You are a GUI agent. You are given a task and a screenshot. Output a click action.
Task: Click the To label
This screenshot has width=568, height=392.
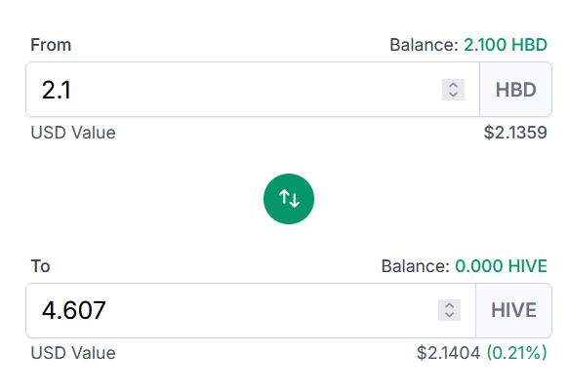40,266
